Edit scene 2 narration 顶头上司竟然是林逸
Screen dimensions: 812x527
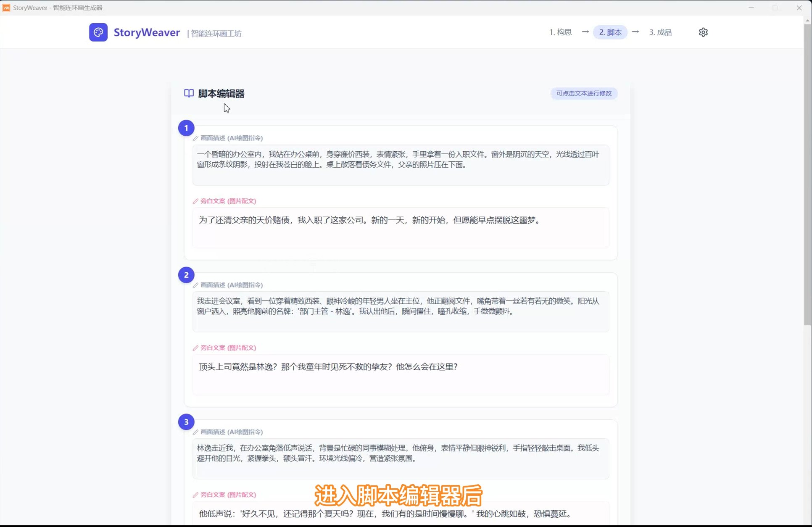point(401,374)
